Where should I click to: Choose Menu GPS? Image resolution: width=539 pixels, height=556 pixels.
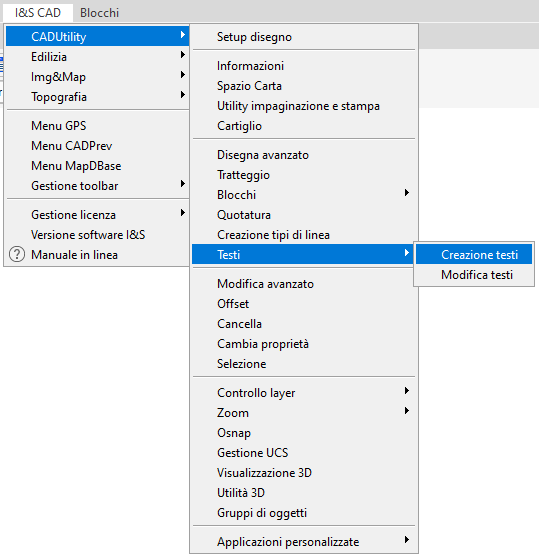click(98, 126)
